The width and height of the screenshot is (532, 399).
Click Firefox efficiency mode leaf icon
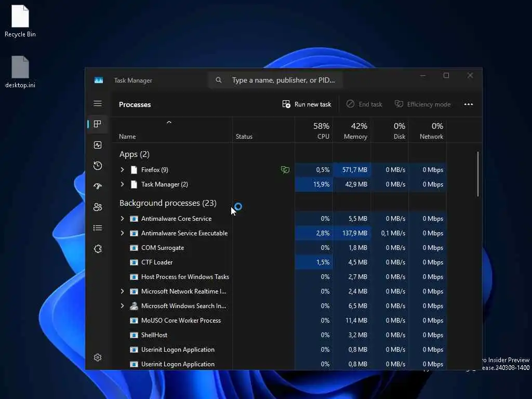click(285, 170)
